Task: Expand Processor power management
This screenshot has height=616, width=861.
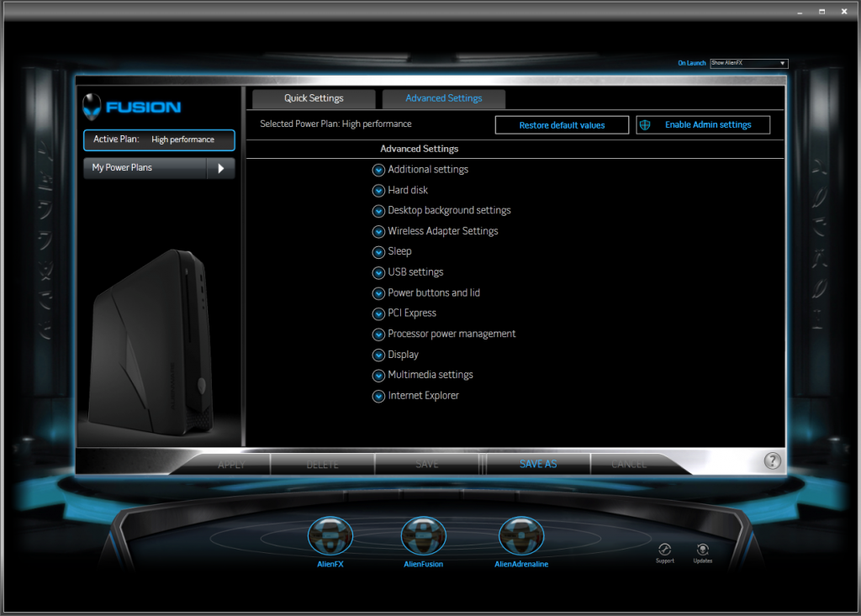Action: 378,334
